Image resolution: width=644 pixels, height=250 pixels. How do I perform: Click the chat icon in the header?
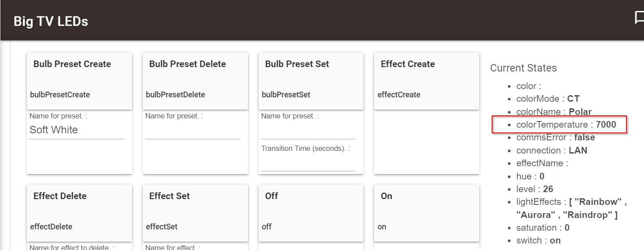[x=639, y=18]
